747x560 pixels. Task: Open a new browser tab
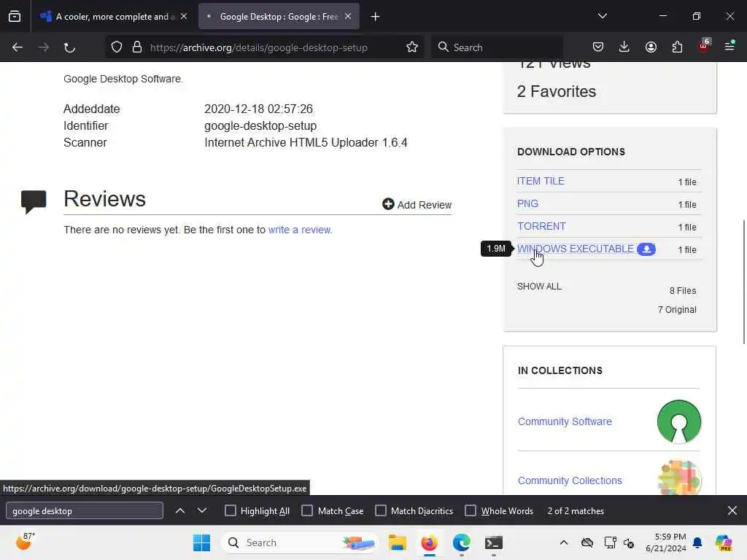(x=376, y=17)
